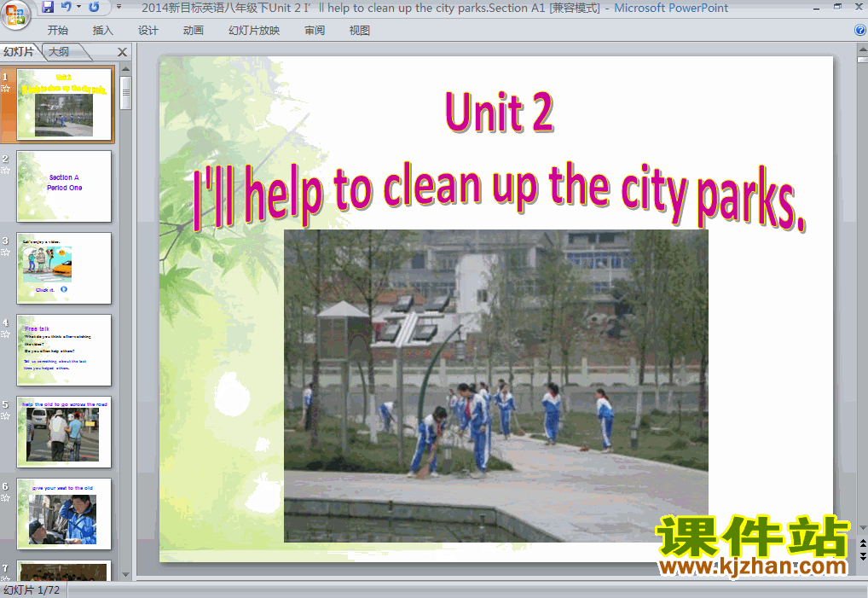Click animation star icon beside slide 3
The width and height of the screenshot is (868, 598).
point(5,253)
